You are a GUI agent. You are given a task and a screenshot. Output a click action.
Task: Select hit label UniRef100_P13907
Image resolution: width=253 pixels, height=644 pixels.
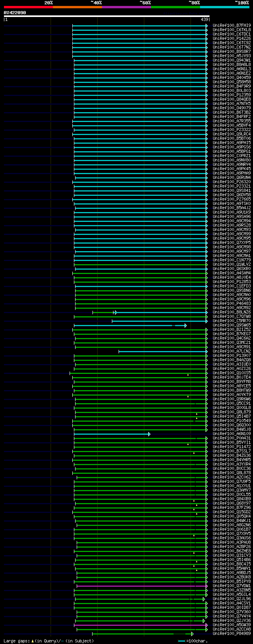pos(232,356)
